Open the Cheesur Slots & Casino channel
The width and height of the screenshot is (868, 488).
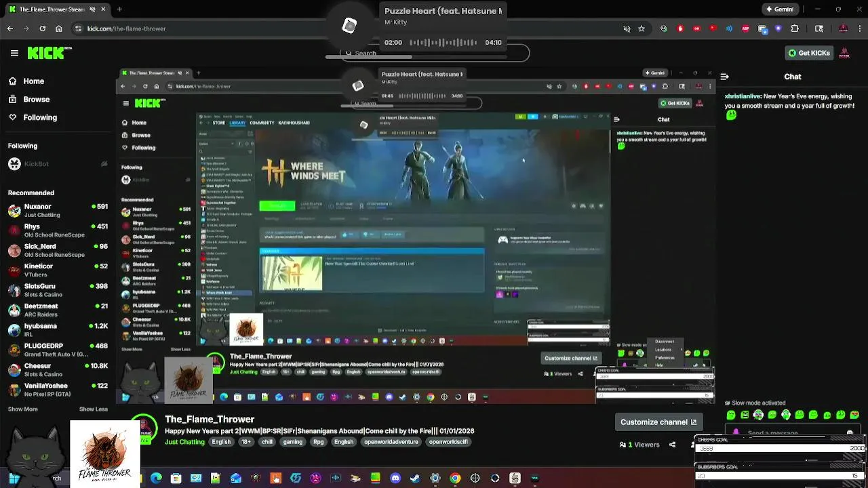coord(58,369)
